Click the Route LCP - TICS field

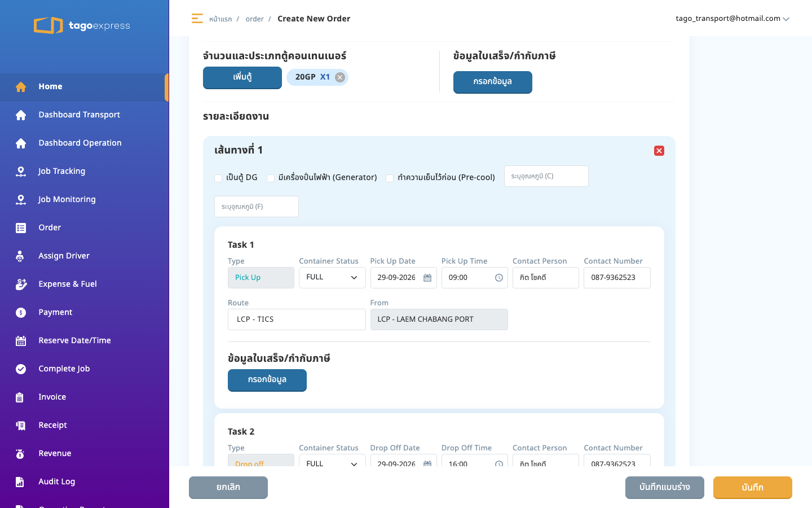tap(297, 319)
